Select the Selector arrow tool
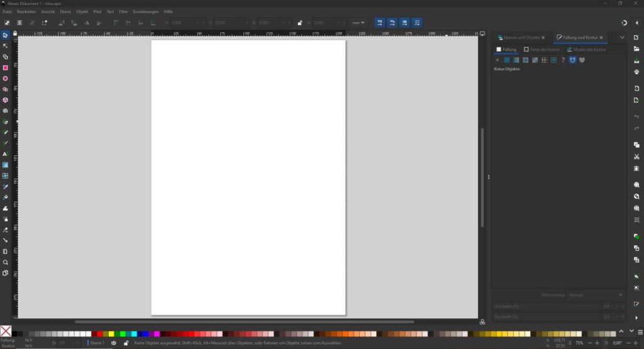Viewport: 644px width, 349px height. (x=5, y=35)
